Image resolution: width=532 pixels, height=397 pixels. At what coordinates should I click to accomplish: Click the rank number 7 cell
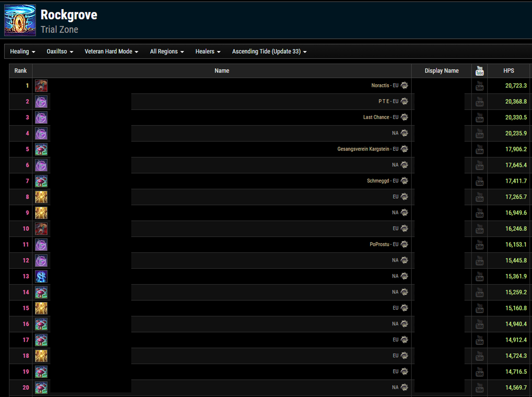coord(21,181)
